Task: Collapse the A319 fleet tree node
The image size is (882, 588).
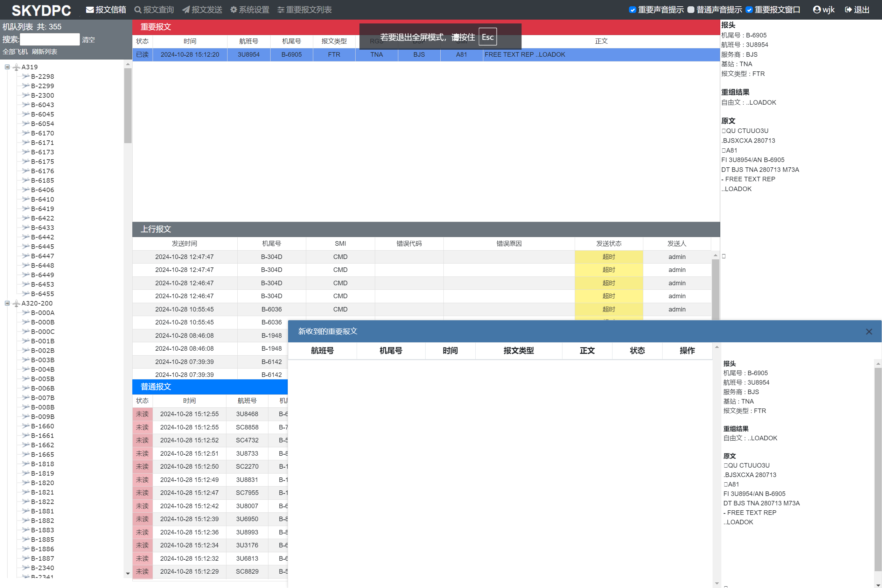Action: click(7, 67)
